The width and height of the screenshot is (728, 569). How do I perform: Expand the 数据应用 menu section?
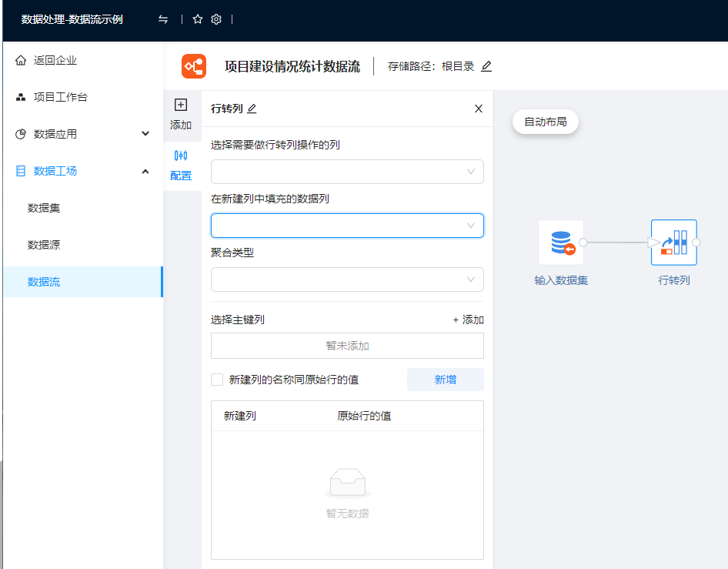tap(145, 134)
